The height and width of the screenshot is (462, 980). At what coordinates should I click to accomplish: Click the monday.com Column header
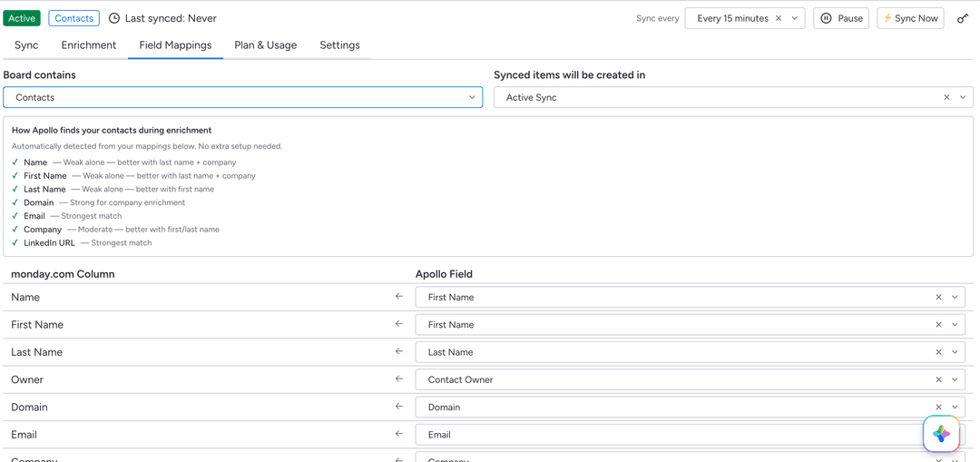click(63, 274)
